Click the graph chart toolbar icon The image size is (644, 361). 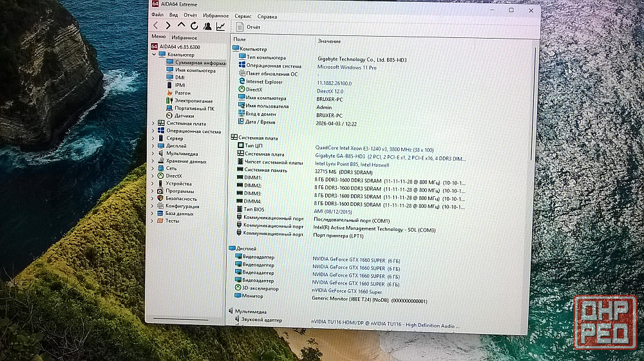(221, 26)
